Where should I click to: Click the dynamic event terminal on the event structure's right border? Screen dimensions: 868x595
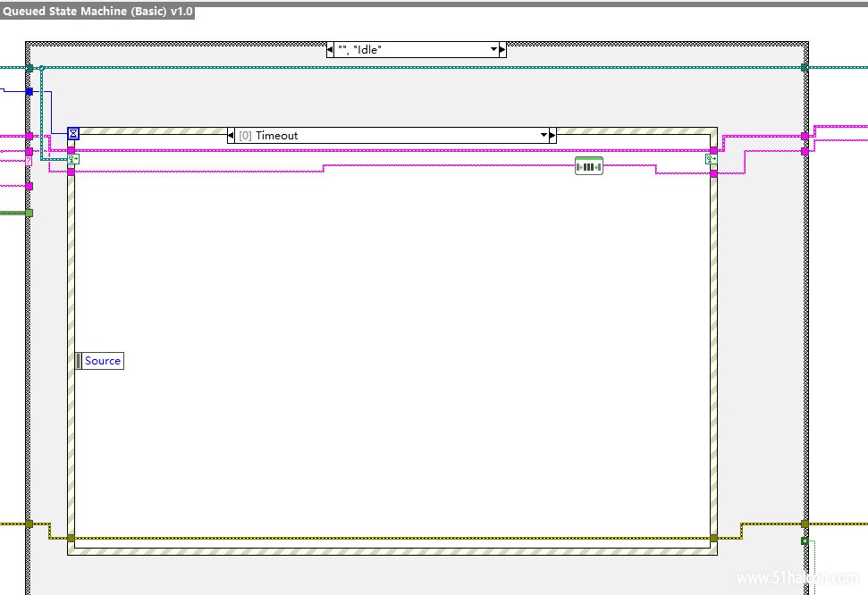[x=712, y=159]
